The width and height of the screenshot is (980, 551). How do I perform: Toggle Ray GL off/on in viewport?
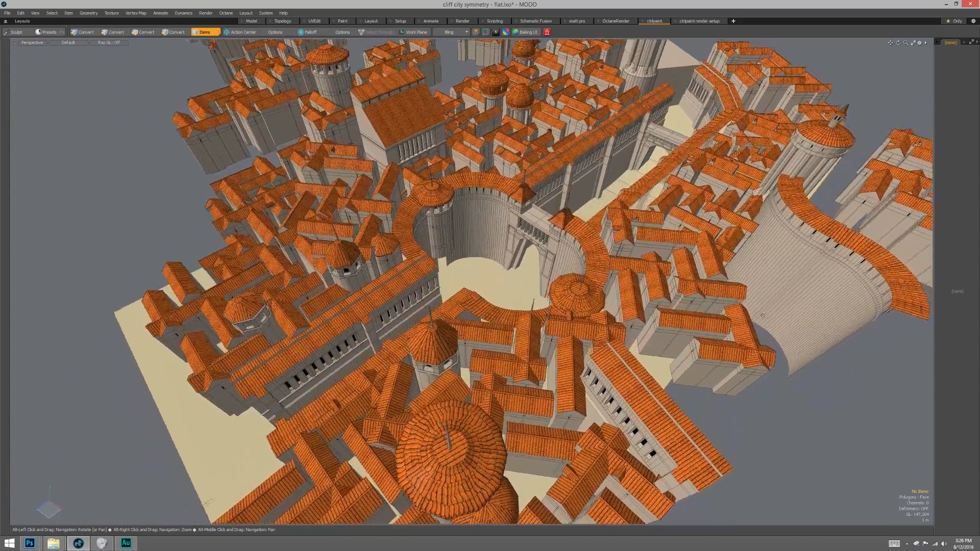(x=109, y=43)
